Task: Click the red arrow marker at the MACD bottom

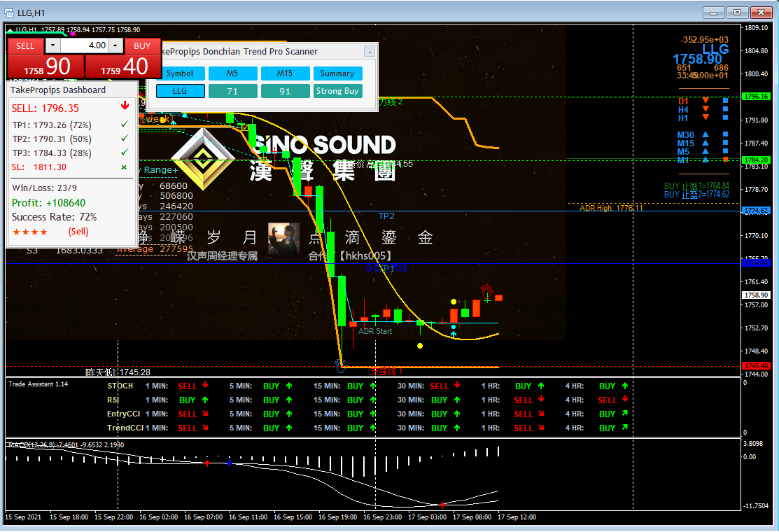Action: [442, 505]
